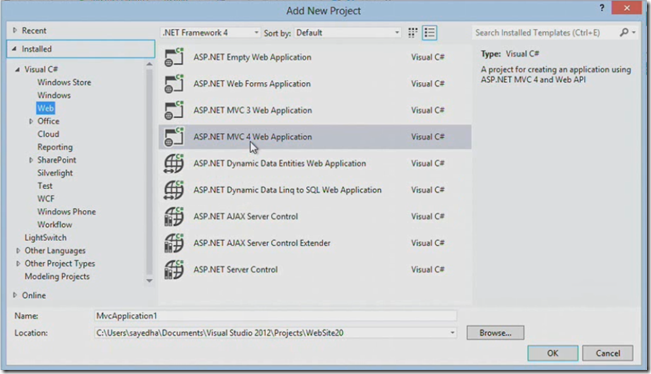Click the search magnifier icon

(x=624, y=32)
